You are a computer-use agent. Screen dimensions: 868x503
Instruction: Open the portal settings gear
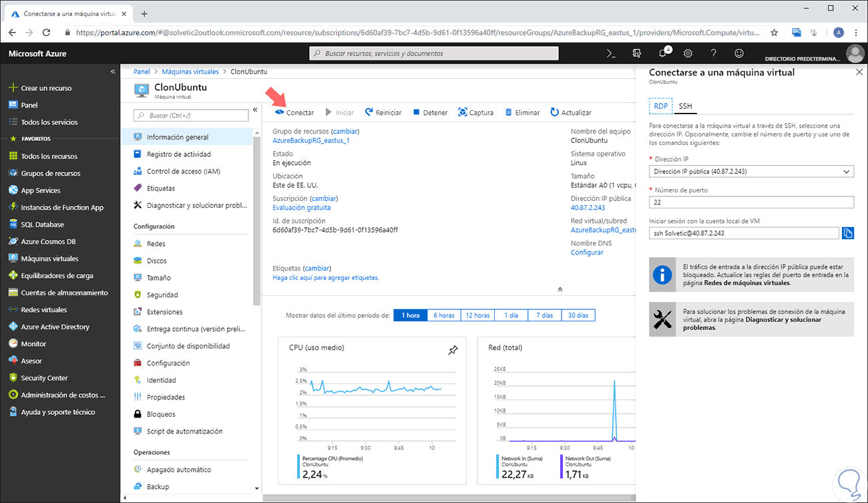point(688,53)
